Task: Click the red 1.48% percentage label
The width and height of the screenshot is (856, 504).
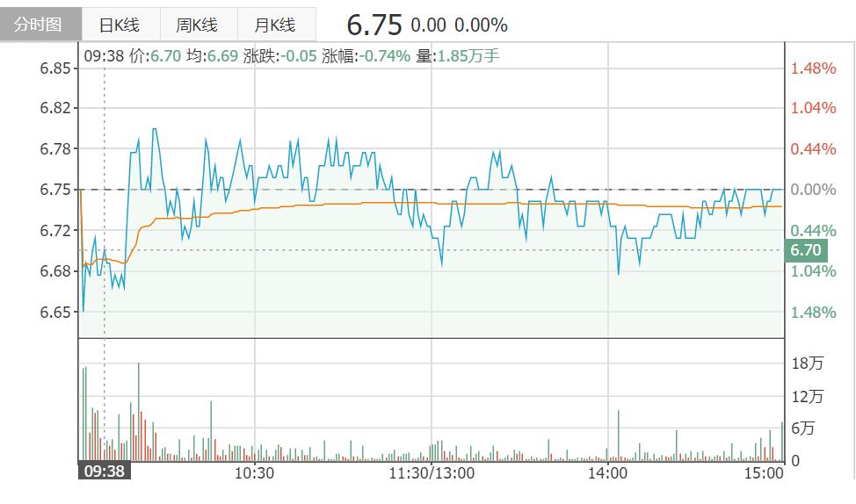Action: coord(814,68)
